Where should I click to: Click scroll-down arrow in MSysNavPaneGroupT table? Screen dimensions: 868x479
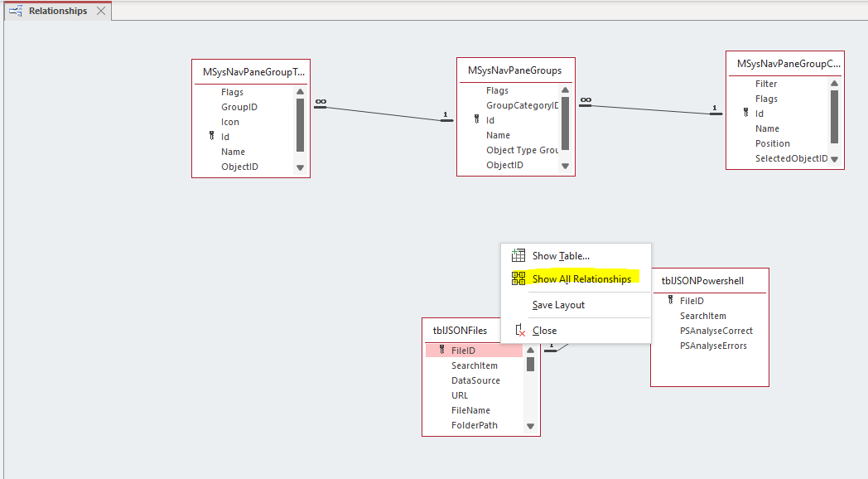[x=300, y=167]
